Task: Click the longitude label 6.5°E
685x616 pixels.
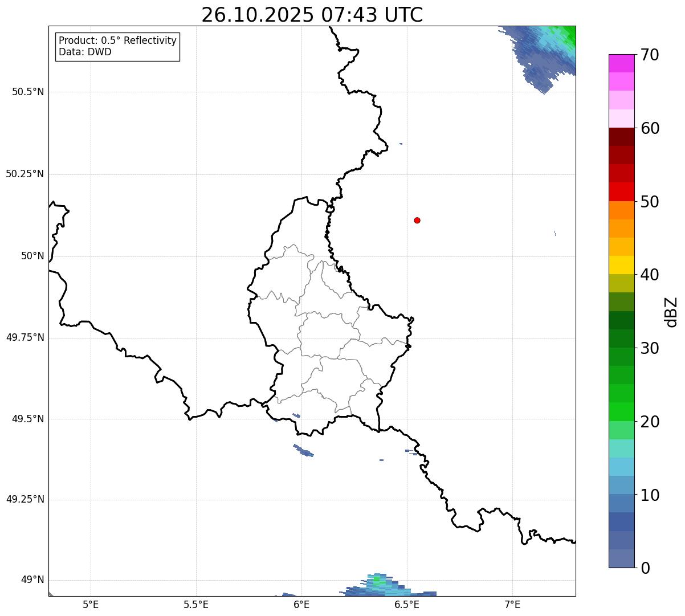Action: [407, 605]
